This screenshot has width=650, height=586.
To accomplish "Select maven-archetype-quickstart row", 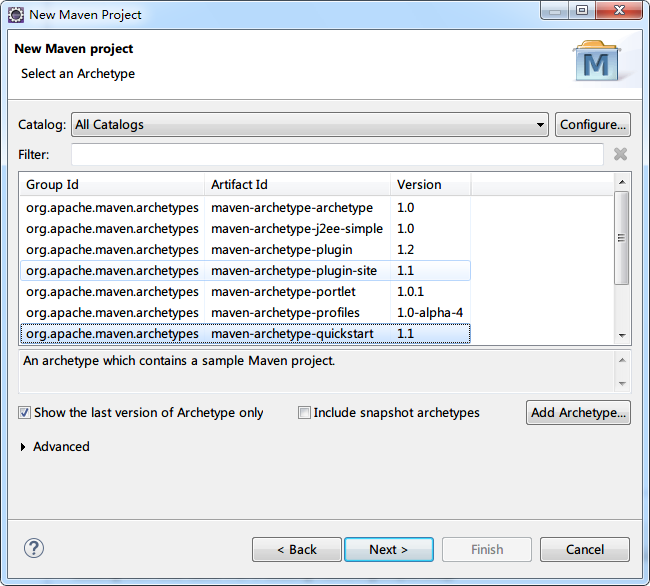I will coord(245,334).
